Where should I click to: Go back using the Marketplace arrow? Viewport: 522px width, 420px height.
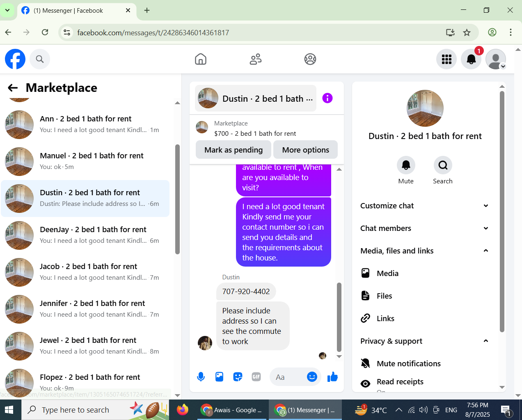[13, 88]
